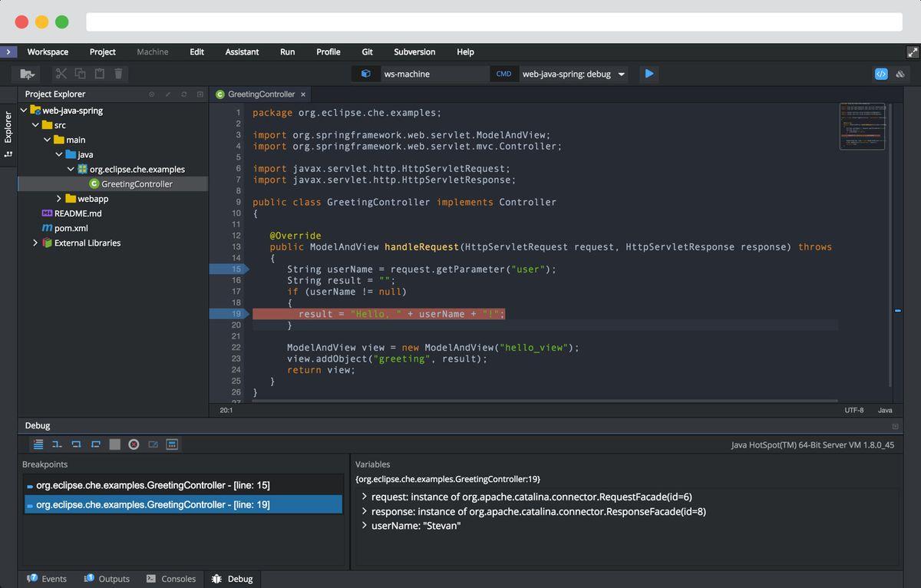Click the Step Into debug icon

57,444
